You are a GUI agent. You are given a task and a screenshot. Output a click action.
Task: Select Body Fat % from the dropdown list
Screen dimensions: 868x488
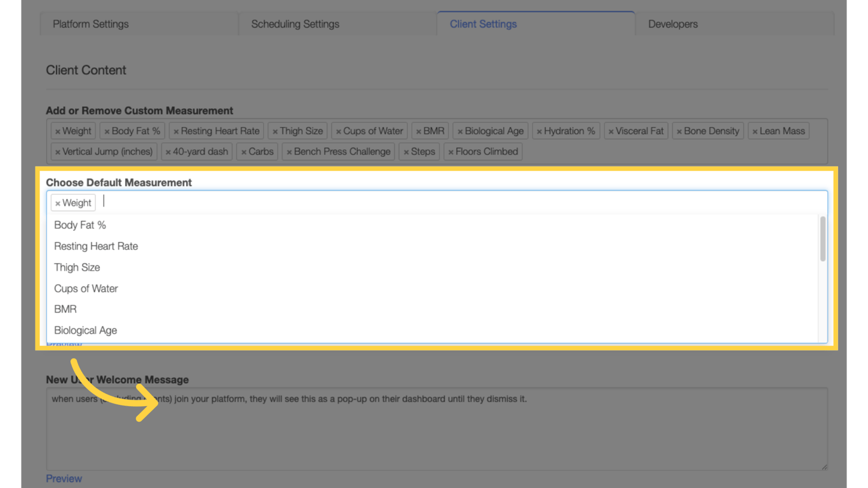point(79,225)
